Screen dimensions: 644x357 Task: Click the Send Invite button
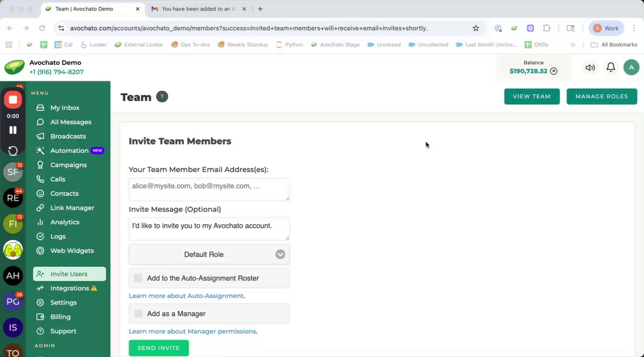(159, 348)
